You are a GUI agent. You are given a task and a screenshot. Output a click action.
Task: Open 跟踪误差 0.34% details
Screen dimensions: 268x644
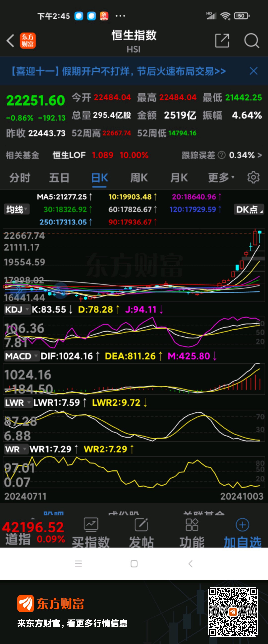(x=222, y=155)
